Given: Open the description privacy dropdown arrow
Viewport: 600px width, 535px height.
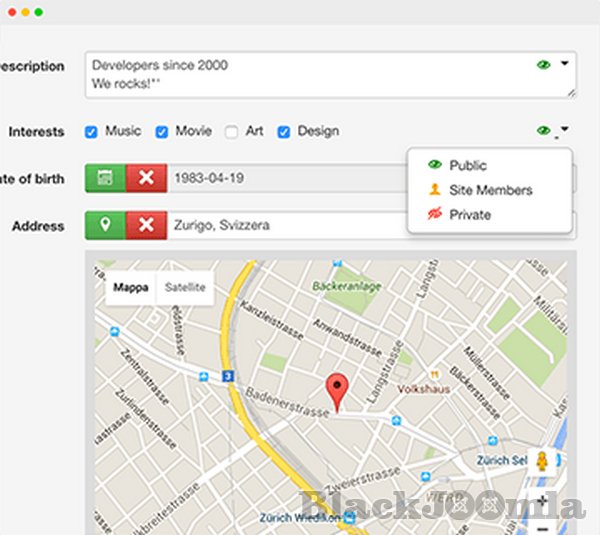Looking at the screenshot, I should pos(564,64).
